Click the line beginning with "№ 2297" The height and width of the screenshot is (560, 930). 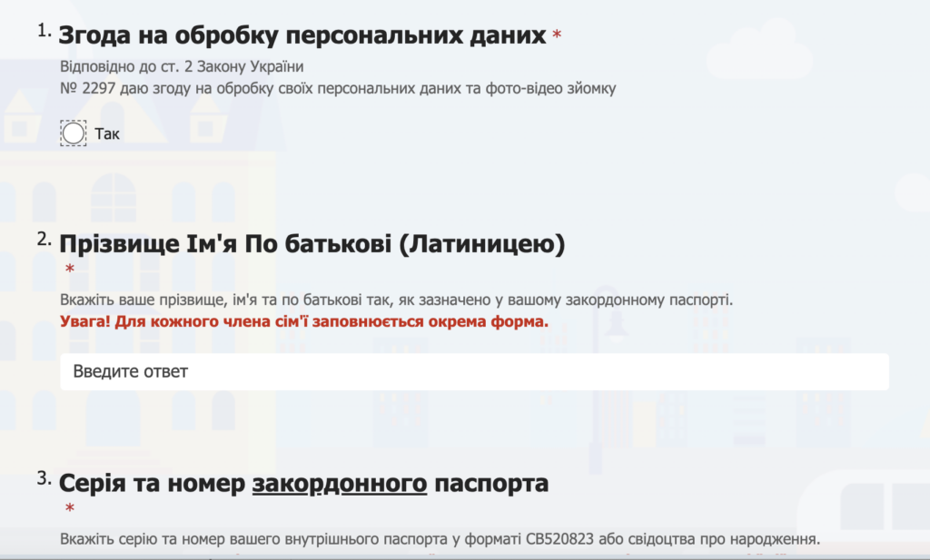point(338,89)
